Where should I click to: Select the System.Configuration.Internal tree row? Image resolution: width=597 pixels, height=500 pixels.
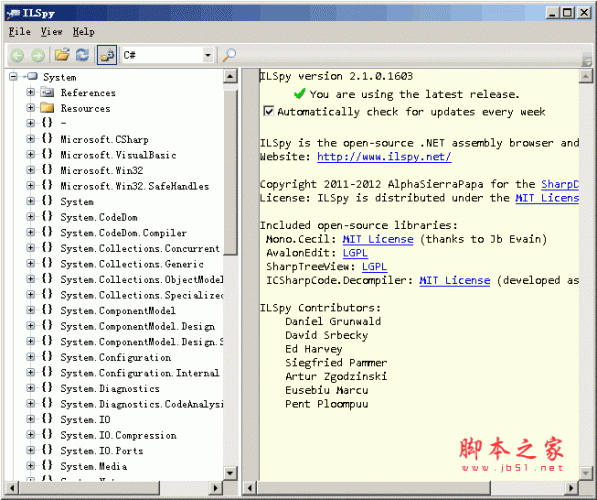140,372
